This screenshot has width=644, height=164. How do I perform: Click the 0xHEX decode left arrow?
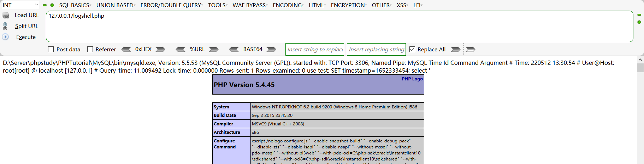coord(126,49)
